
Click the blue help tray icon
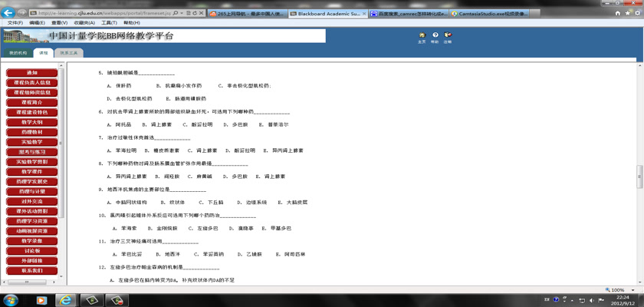point(556,300)
